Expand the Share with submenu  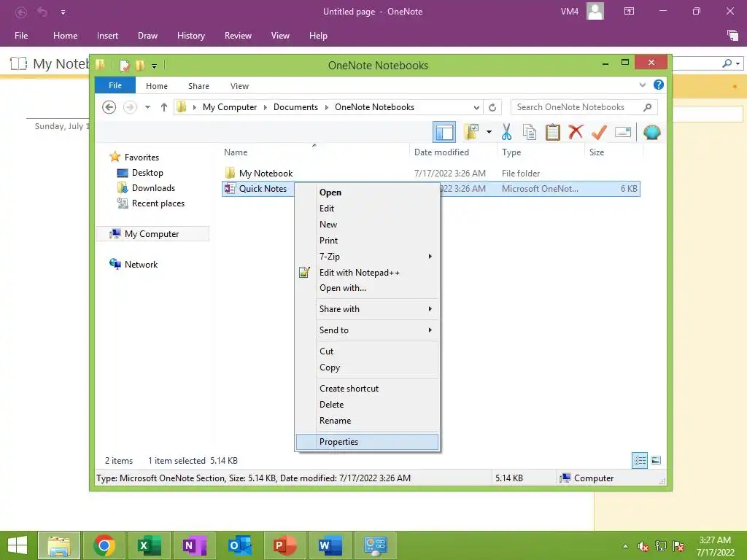tap(367, 309)
